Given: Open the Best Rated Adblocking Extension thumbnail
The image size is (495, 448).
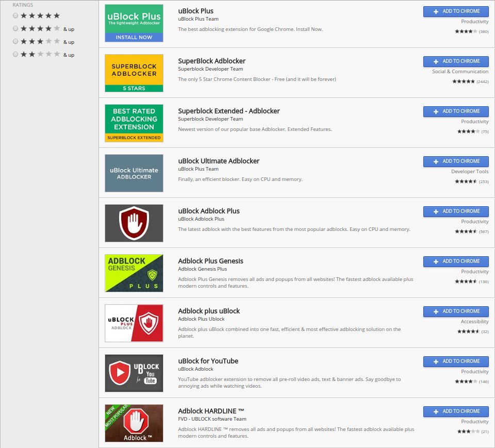Looking at the screenshot, I should coord(134,123).
